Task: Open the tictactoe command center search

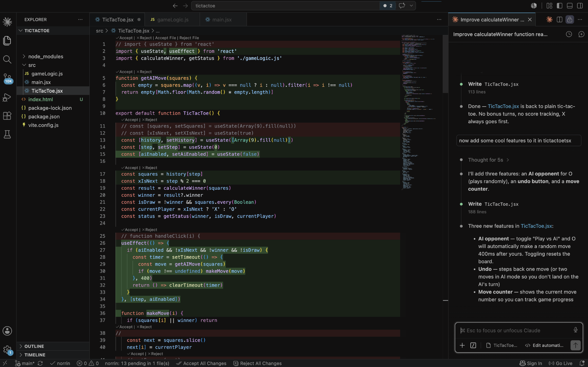Action: pos(286,6)
